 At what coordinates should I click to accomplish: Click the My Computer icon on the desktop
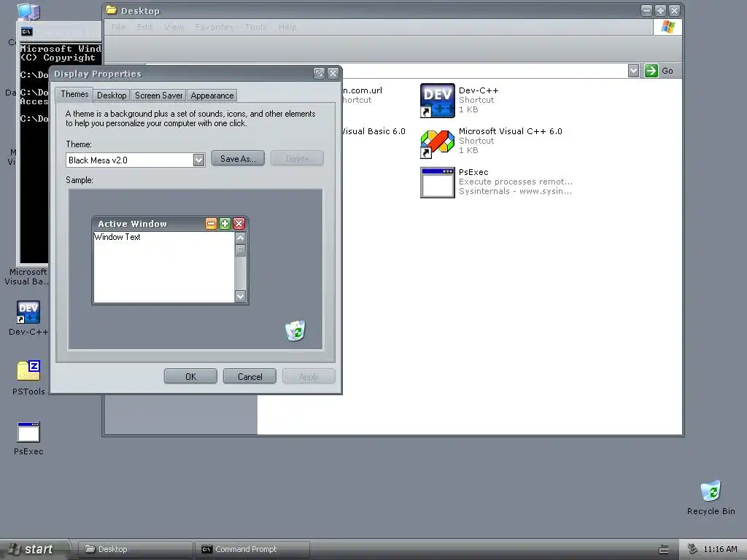tap(28, 12)
